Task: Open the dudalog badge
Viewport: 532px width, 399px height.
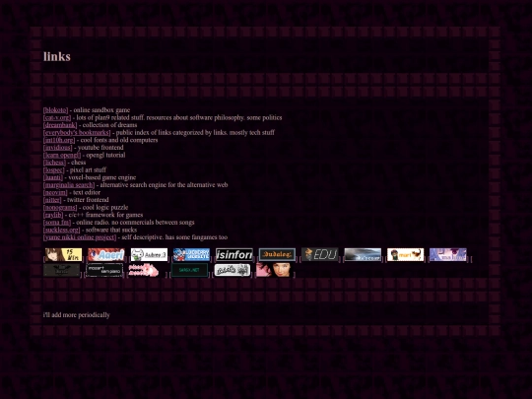Action: point(277,254)
